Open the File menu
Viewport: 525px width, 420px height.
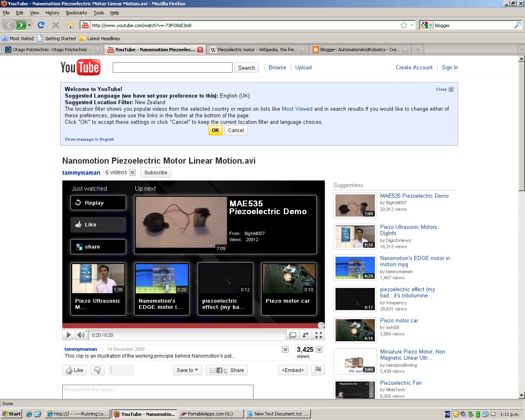6,13
